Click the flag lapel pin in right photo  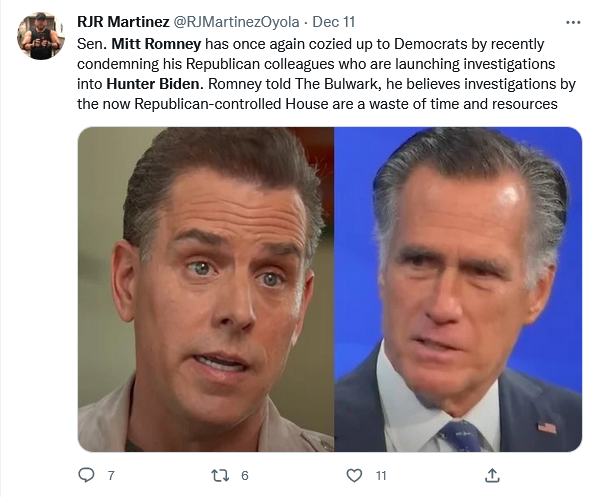(547, 428)
